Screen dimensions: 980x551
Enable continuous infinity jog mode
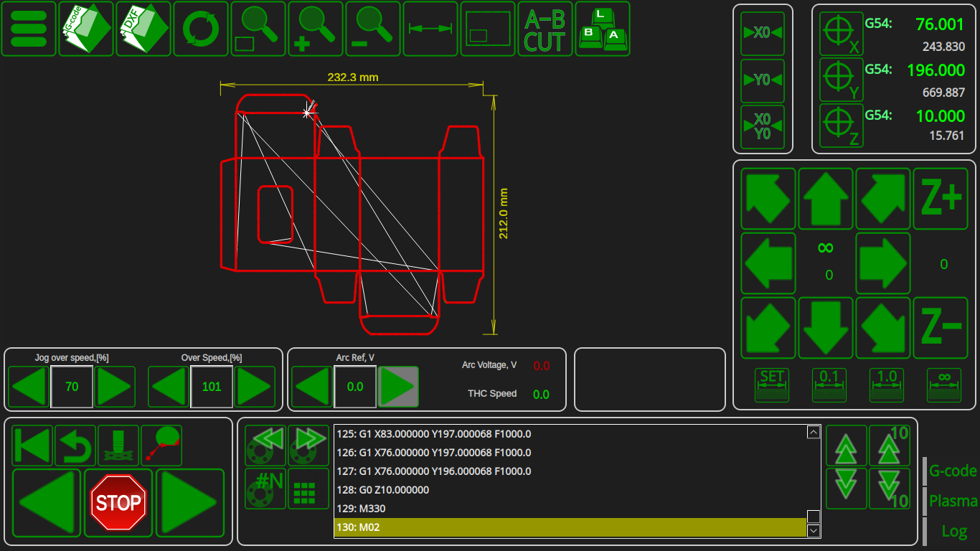click(x=944, y=385)
